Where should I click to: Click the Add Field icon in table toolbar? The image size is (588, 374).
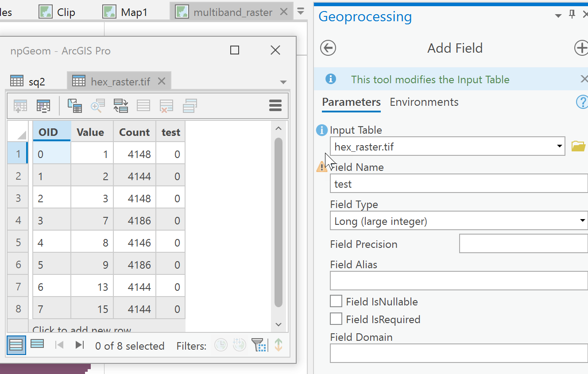(x=20, y=106)
